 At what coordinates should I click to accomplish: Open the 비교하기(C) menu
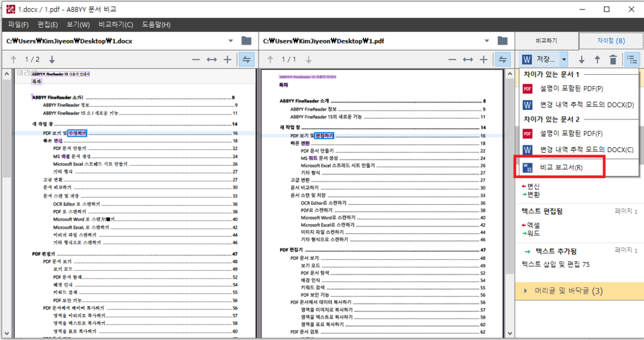coord(116,25)
